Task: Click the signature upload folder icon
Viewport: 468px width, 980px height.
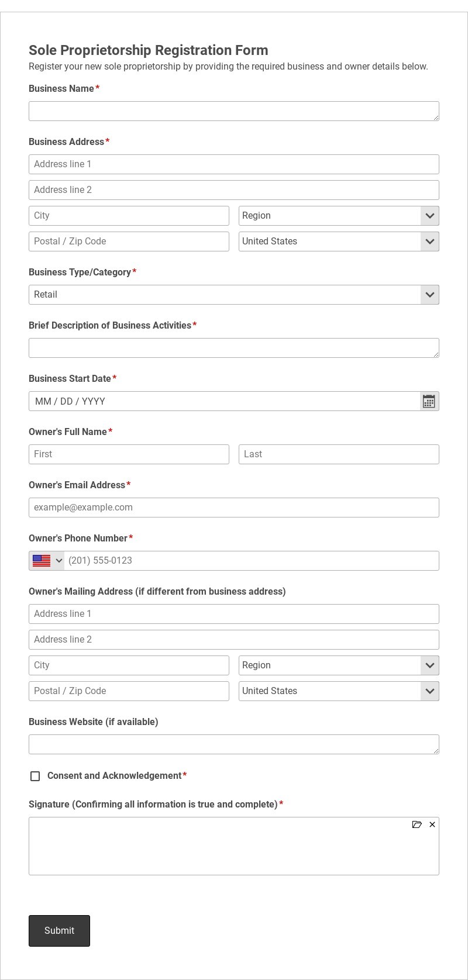Action: click(x=417, y=824)
